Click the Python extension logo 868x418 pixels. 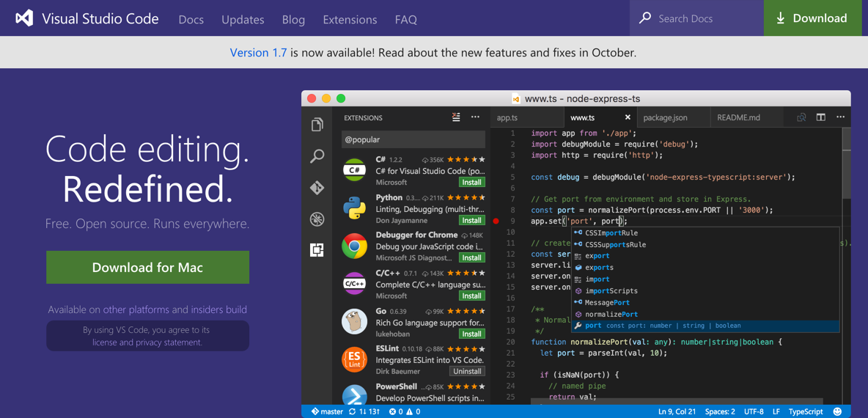click(x=354, y=208)
